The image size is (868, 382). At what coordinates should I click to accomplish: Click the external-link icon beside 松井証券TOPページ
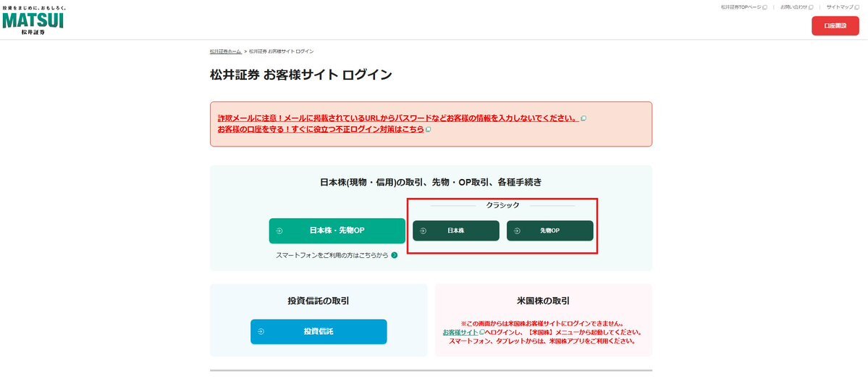[x=765, y=7]
